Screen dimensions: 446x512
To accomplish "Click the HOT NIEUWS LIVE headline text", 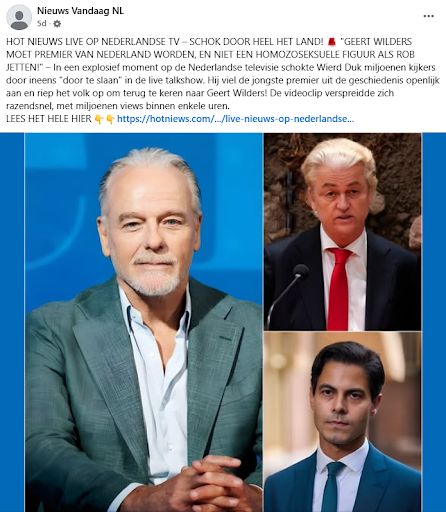I will pos(165,42).
